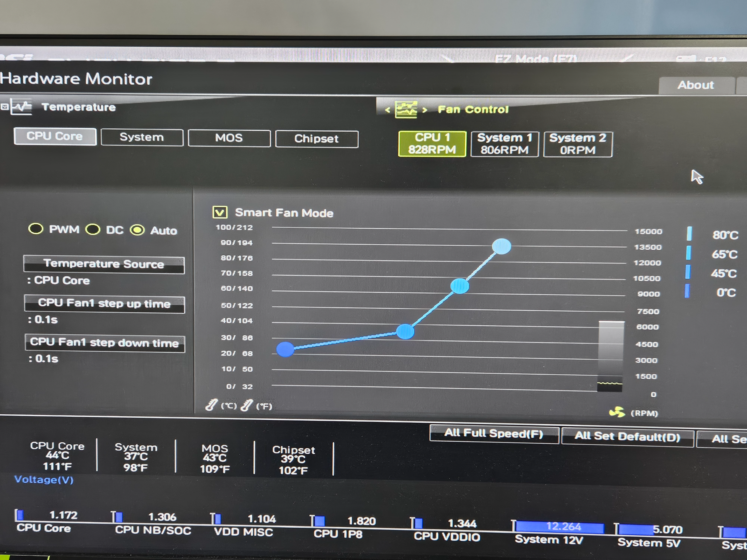Select the PWM radio button
The image size is (747, 560).
pos(36,228)
